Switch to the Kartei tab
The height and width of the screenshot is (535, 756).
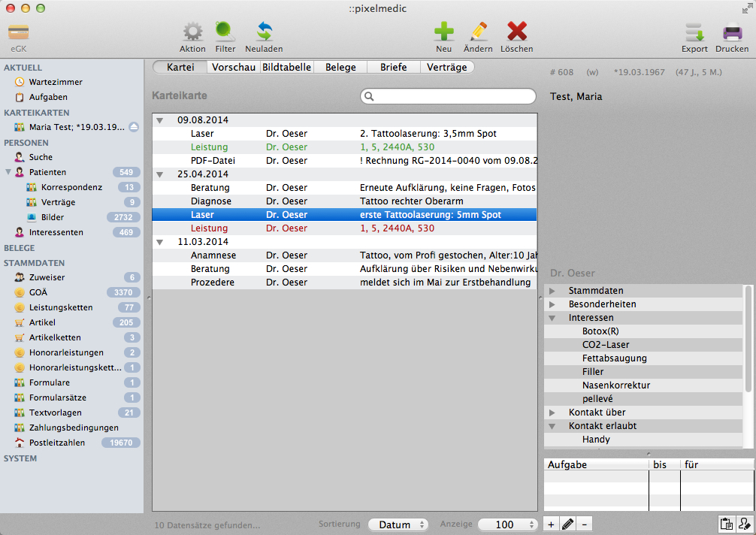(180, 67)
